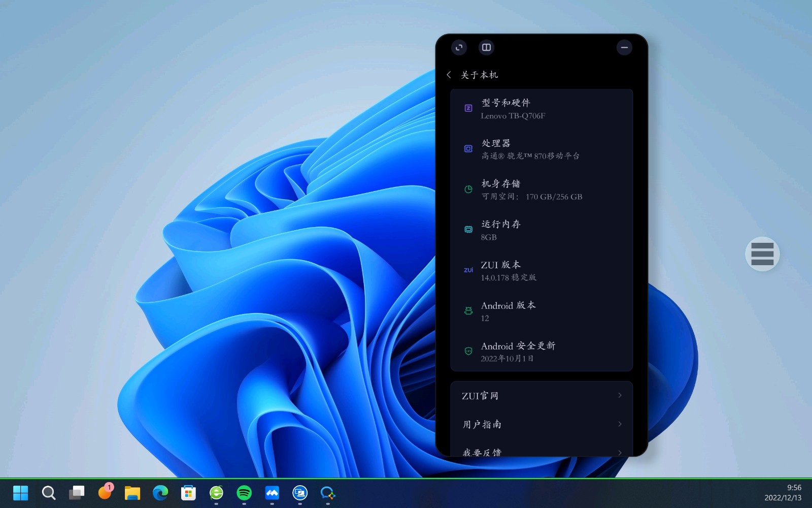Open Task View in the taskbar
Viewport: 812px width, 508px height.
click(77, 493)
